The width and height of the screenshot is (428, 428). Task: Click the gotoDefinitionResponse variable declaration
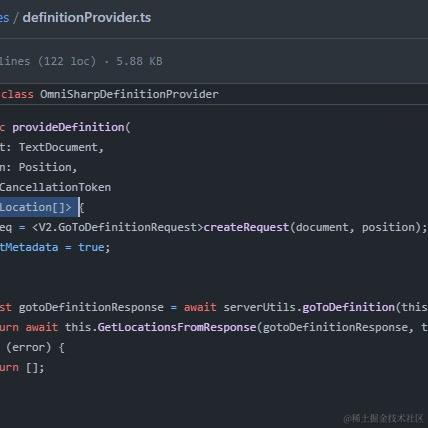click(91, 307)
